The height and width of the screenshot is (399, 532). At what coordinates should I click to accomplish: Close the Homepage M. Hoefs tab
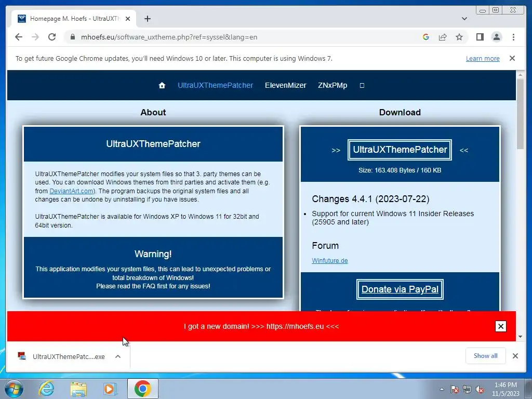pos(128,19)
